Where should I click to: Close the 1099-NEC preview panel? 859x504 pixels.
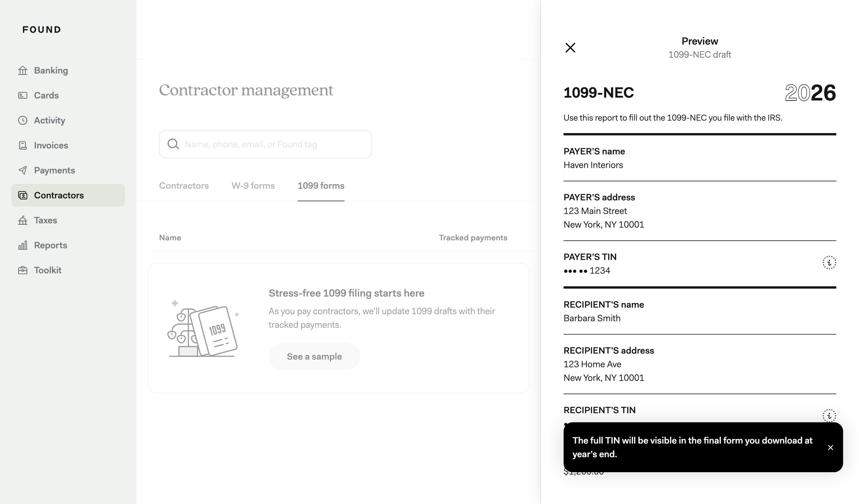point(570,48)
